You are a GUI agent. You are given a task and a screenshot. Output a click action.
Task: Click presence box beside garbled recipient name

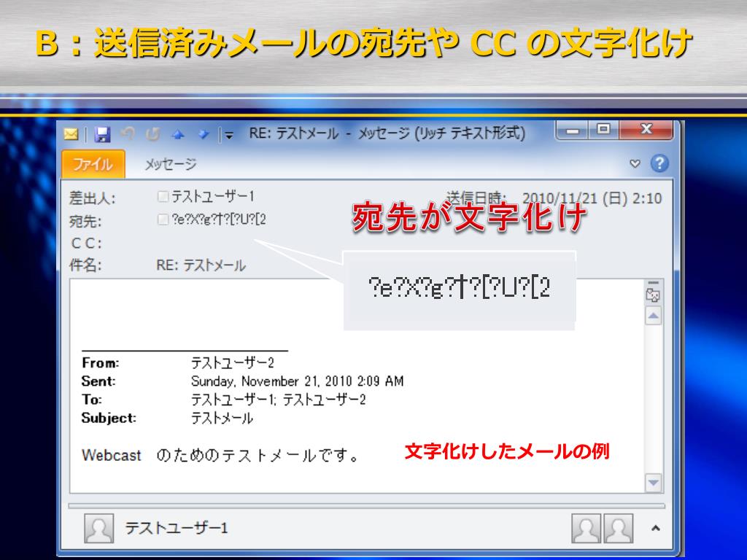coord(163,219)
